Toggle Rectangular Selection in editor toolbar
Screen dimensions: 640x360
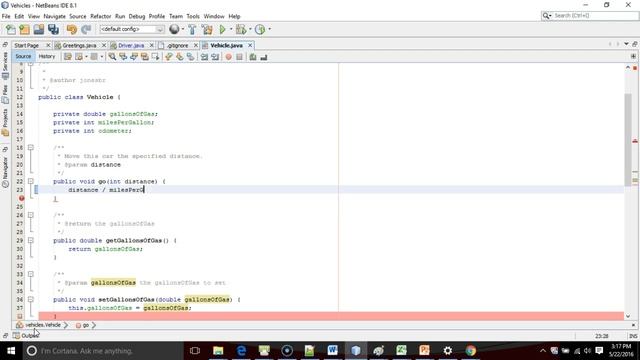[155, 57]
